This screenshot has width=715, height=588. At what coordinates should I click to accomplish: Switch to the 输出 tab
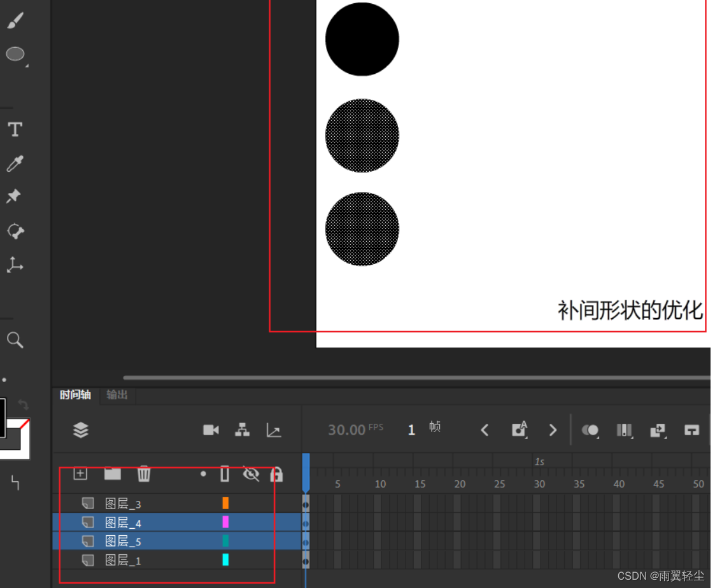click(x=117, y=395)
